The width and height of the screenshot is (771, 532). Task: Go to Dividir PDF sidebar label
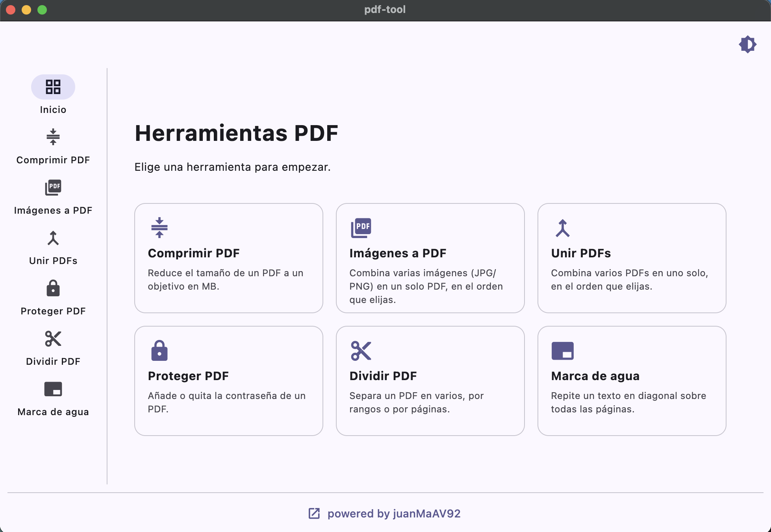click(x=53, y=362)
